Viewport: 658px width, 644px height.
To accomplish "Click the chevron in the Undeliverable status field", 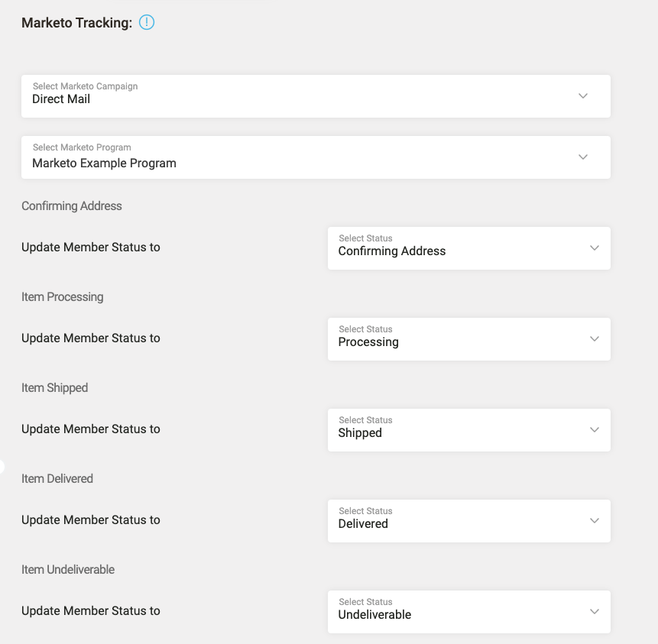I will pyautogui.click(x=595, y=612).
